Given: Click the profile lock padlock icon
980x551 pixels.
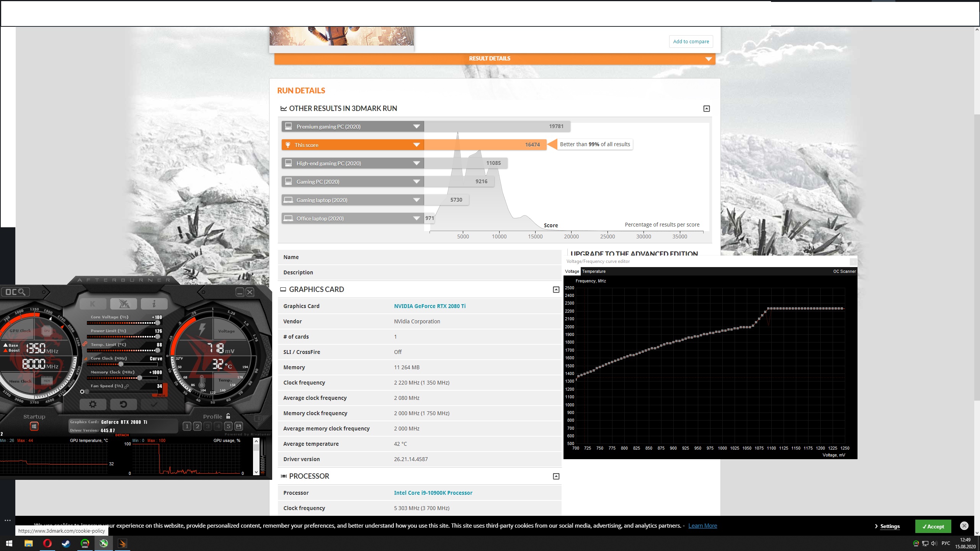Looking at the screenshot, I should [x=228, y=416].
